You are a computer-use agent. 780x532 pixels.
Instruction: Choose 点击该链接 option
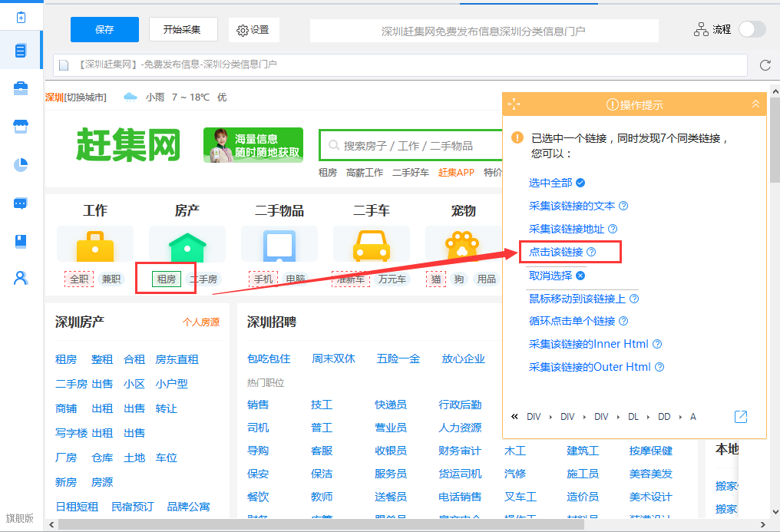point(556,252)
